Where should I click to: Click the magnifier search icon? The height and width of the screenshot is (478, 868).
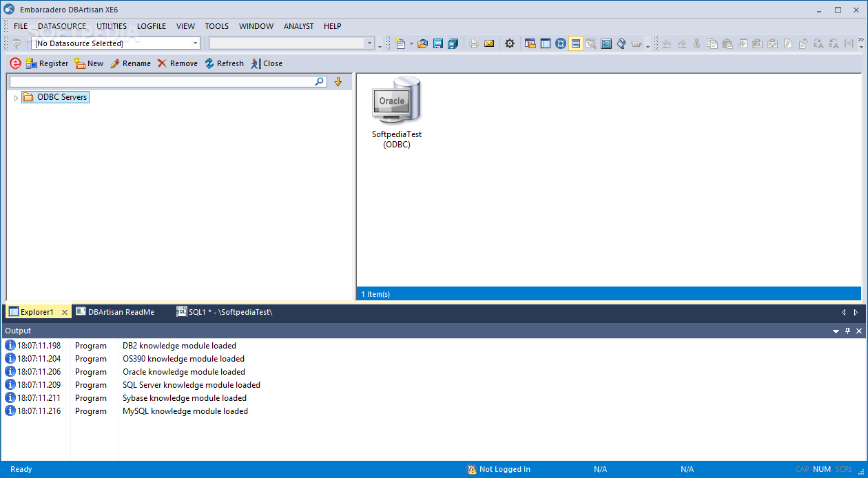click(x=320, y=81)
